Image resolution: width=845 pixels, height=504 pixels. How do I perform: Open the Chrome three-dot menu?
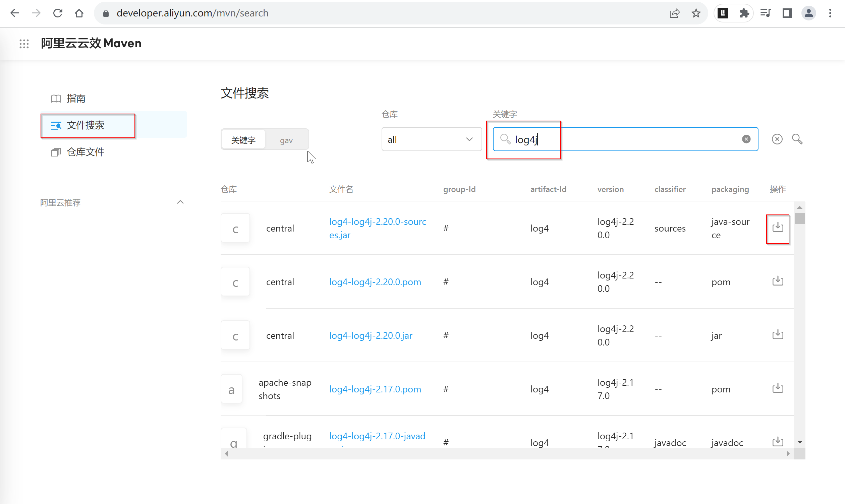pos(830,13)
